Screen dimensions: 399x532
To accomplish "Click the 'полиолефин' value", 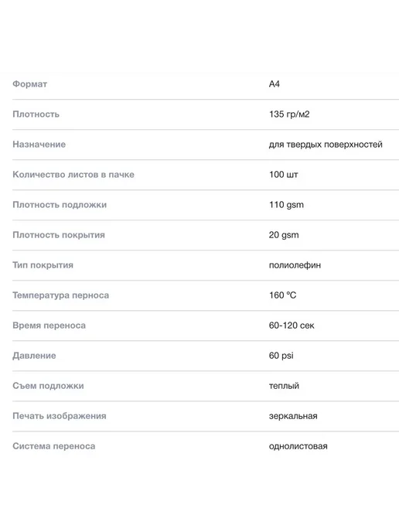I will tap(295, 265).
